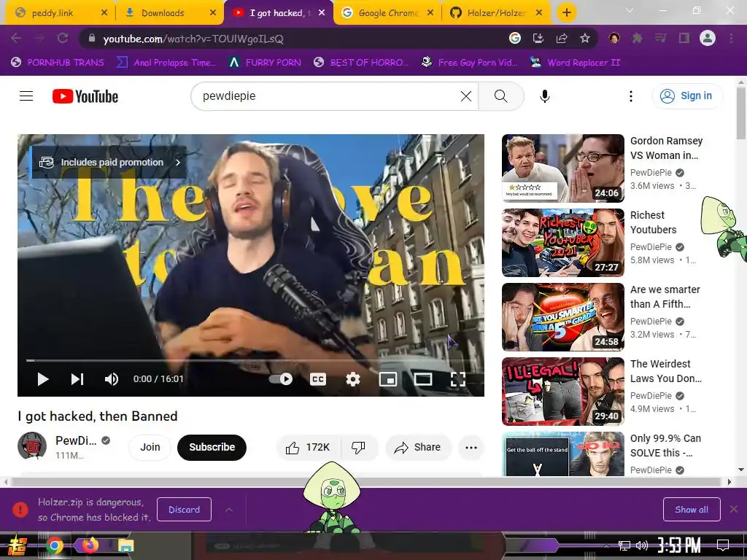This screenshot has width=747, height=560.
Task: Open Only 99.9% Can SOLVE this video
Action: pyautogui.click(x=562, y=454)
